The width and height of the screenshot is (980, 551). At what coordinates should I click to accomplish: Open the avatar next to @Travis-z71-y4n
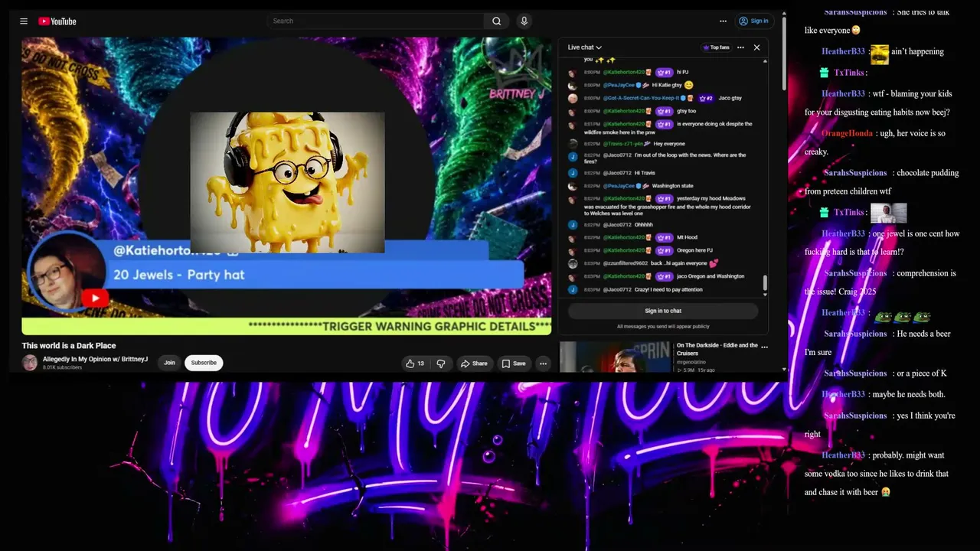click(573, 144)
